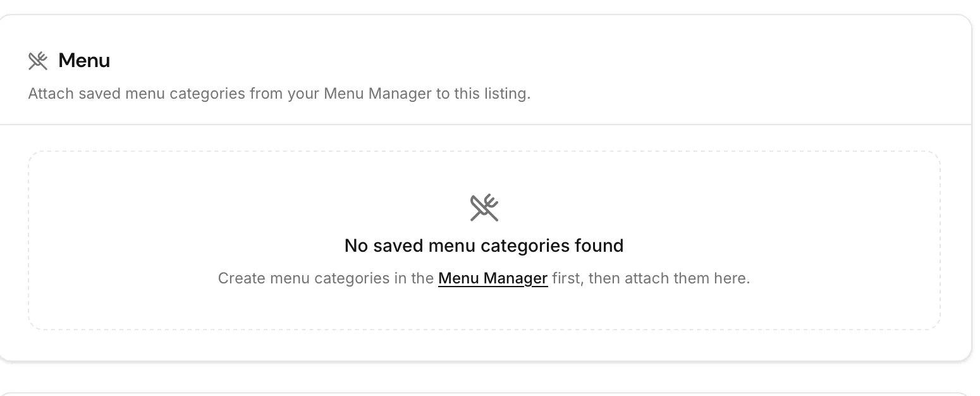Image resolution: width=980 pixels, height=396 pixels.
Task: Click the 'Attach saved menu categories' description
Action: point(279,94)
